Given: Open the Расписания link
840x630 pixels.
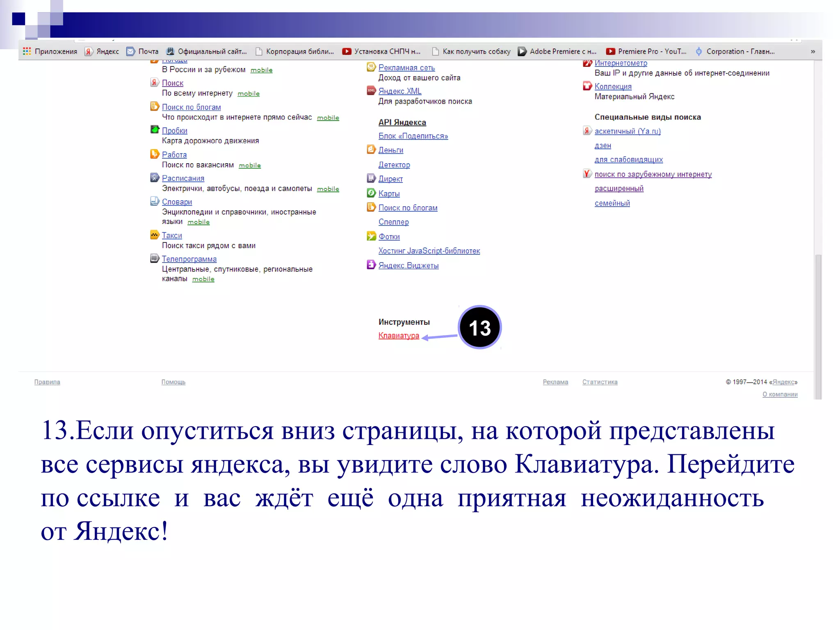Looking at the screenshot, I should pyautogui.click(x=183, y=178).
